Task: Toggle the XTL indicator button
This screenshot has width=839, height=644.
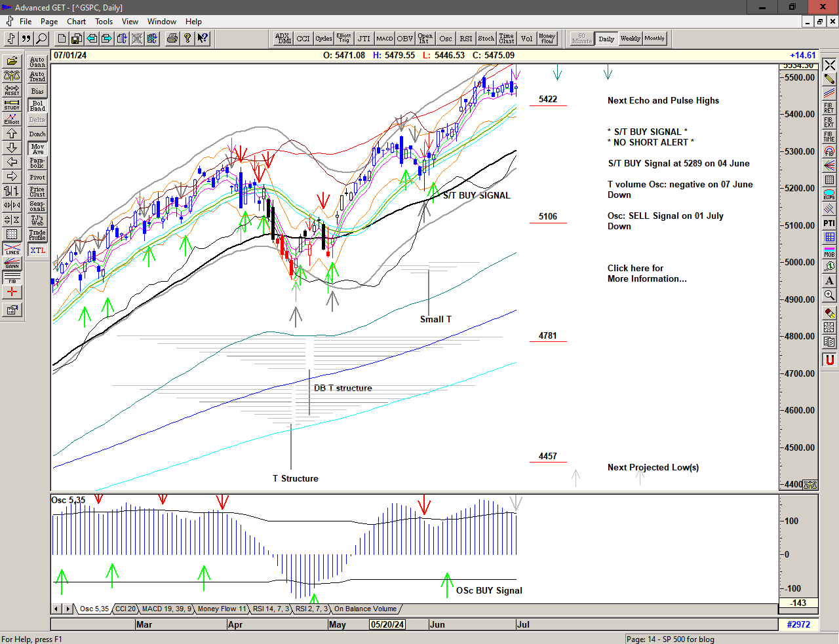Action: tap(37, 250)
